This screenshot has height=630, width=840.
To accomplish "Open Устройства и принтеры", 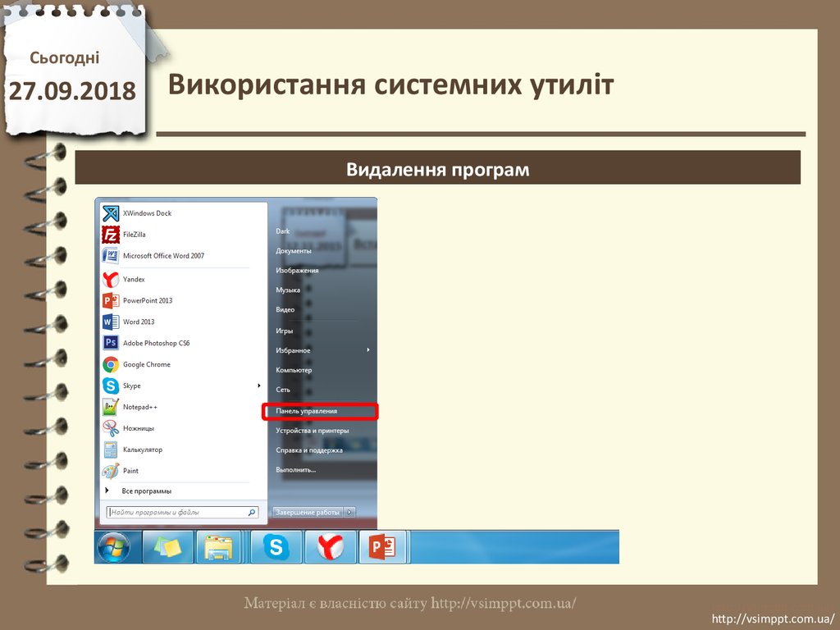I will pyautogui.click(x=313, y=431).
